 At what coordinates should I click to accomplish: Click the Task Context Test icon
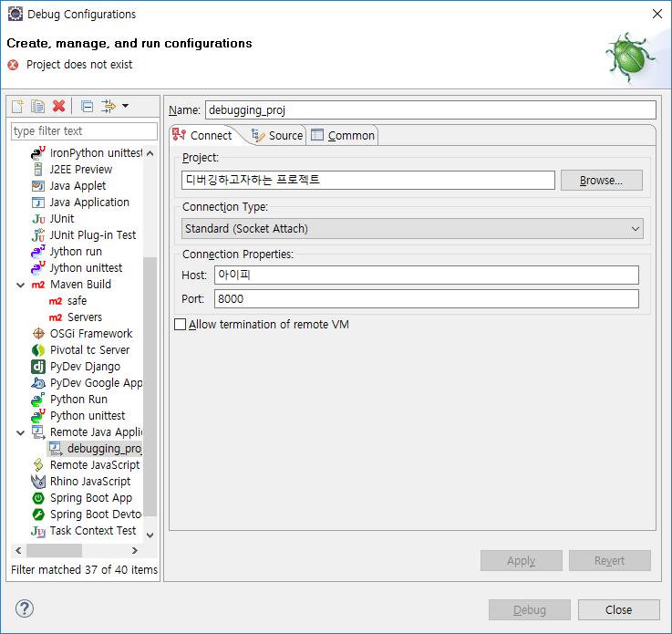38,532
